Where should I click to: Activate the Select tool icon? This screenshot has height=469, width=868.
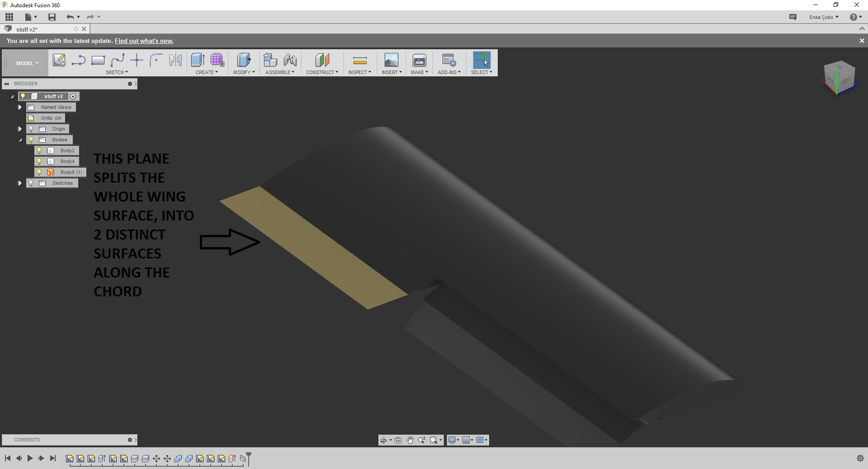481,60
